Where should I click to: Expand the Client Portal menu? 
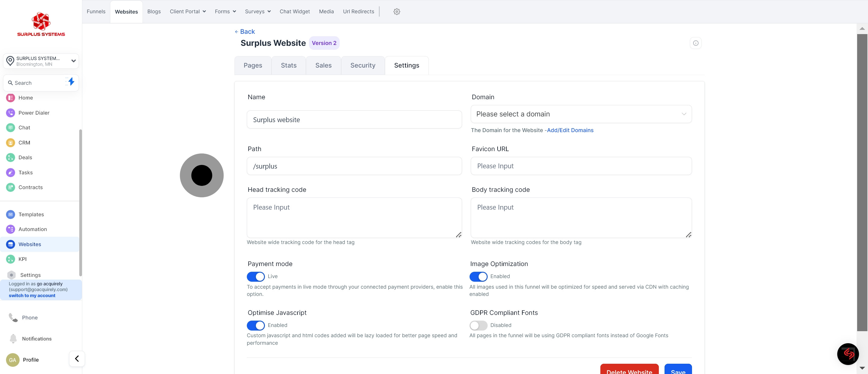(x=188, y=11)
